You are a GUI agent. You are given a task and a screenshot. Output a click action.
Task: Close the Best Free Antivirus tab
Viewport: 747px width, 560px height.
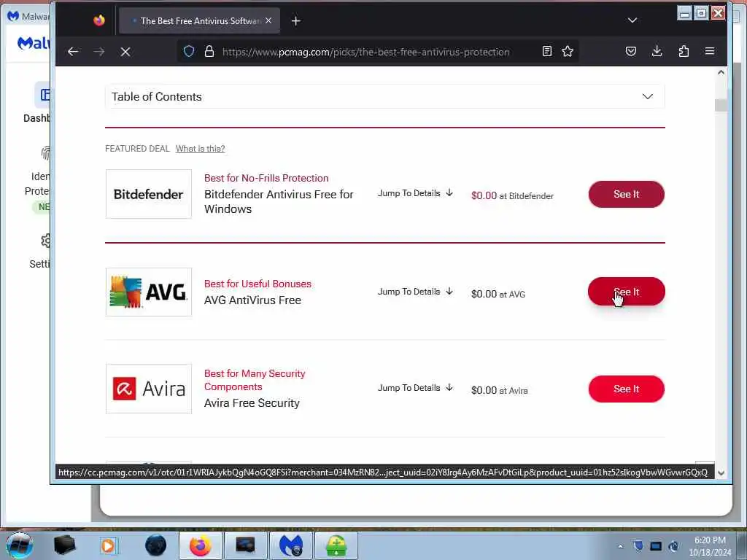pyautogui.click(x=268, y=20)
